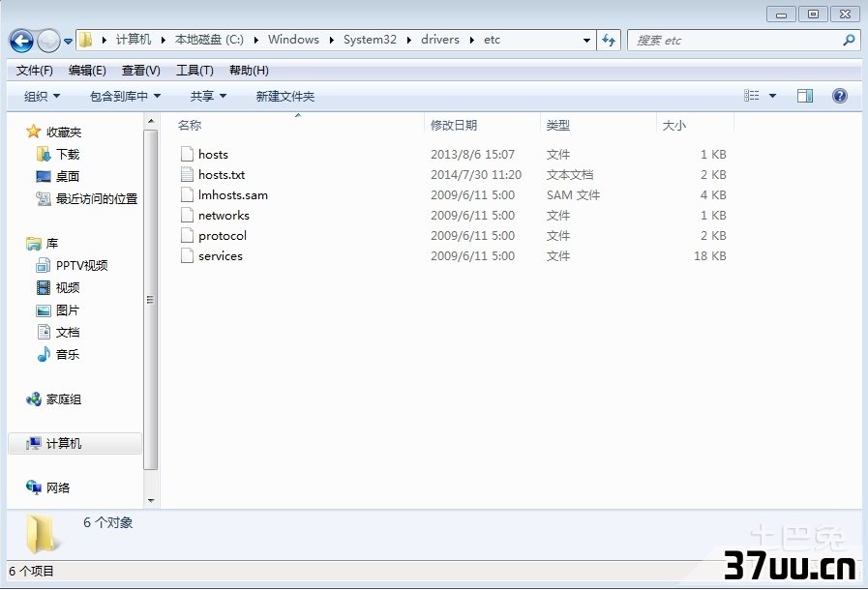Screen dimensions: 868x590
Task: Select the services file icon
Action: click(x=187, y=255)
